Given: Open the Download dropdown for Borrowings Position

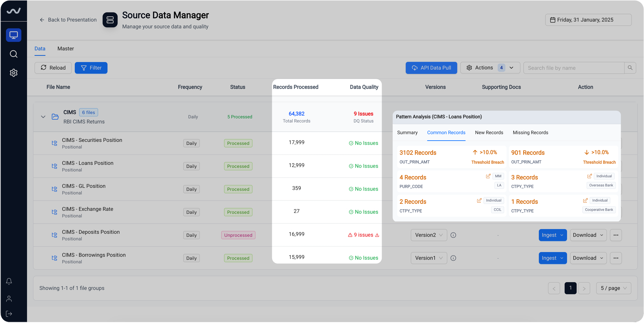Looking at the screenshot, I should [588, 258].
